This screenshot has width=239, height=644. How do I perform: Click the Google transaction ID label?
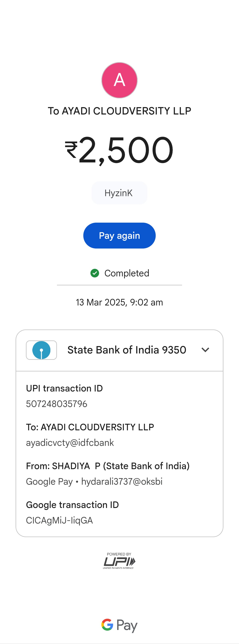[x=72, y=505]
